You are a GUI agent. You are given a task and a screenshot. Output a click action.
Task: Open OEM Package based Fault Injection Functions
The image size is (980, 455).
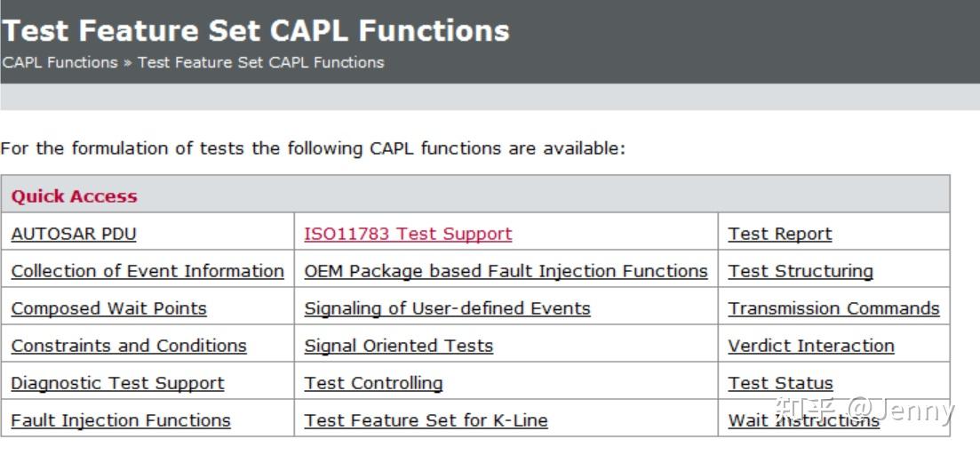506,271
